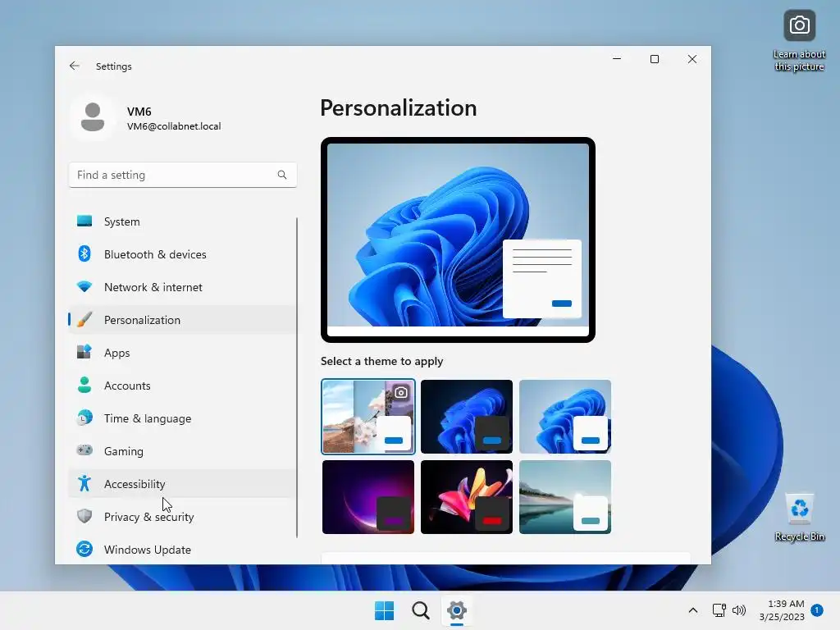
Task: Click the sidebar vertical scrollbar
Action: pos(297,377)
